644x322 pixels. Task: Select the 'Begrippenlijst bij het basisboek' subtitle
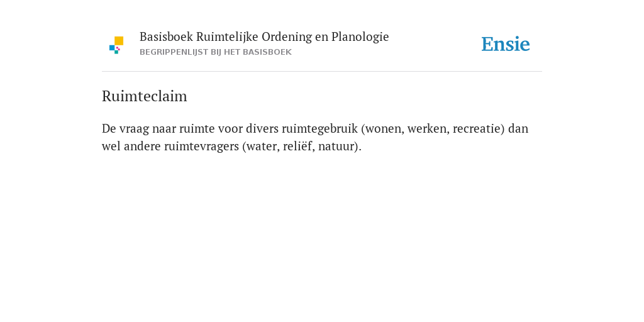pos(216,52)
